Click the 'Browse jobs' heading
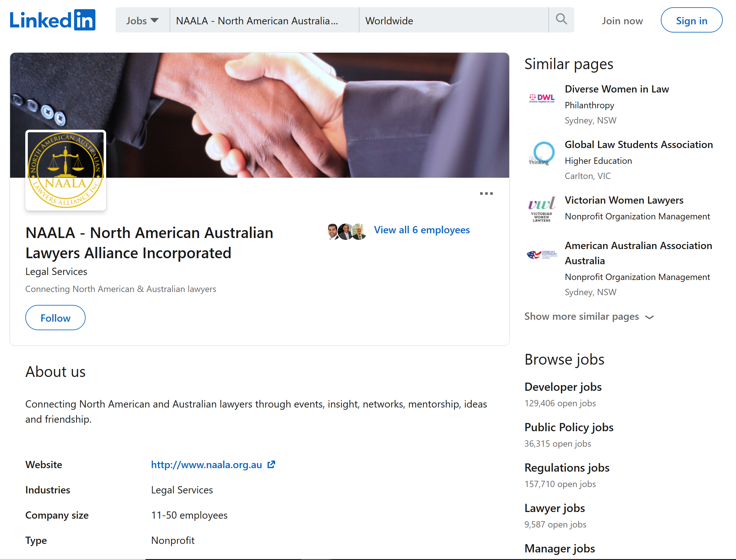Screen dimensions: 736x560 (x=564, y=359)
